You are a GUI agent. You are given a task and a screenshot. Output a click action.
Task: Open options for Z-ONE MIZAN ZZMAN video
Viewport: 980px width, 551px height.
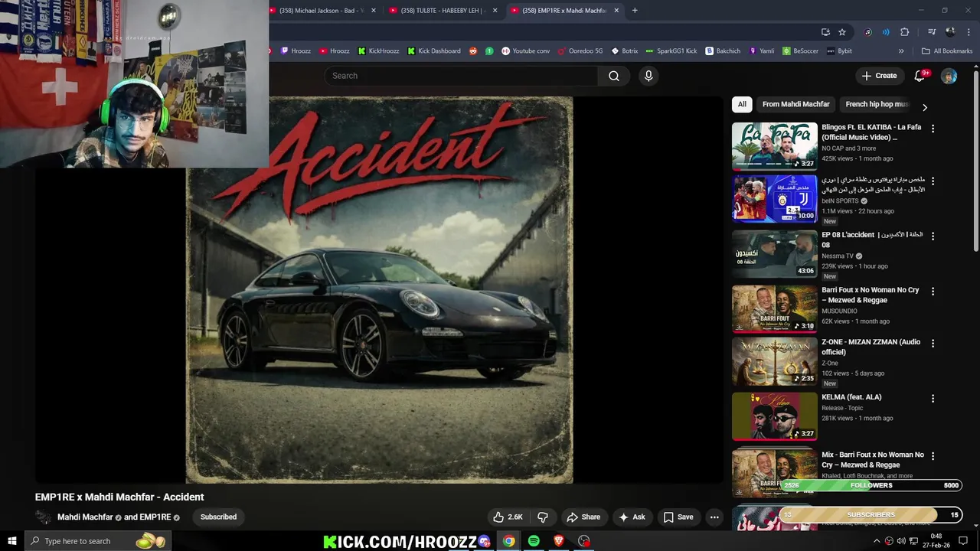[x=933, y=344]
